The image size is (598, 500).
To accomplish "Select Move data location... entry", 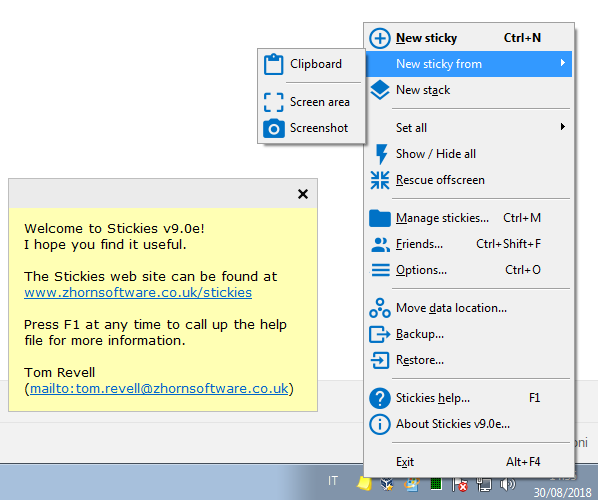I will point(469,308).
